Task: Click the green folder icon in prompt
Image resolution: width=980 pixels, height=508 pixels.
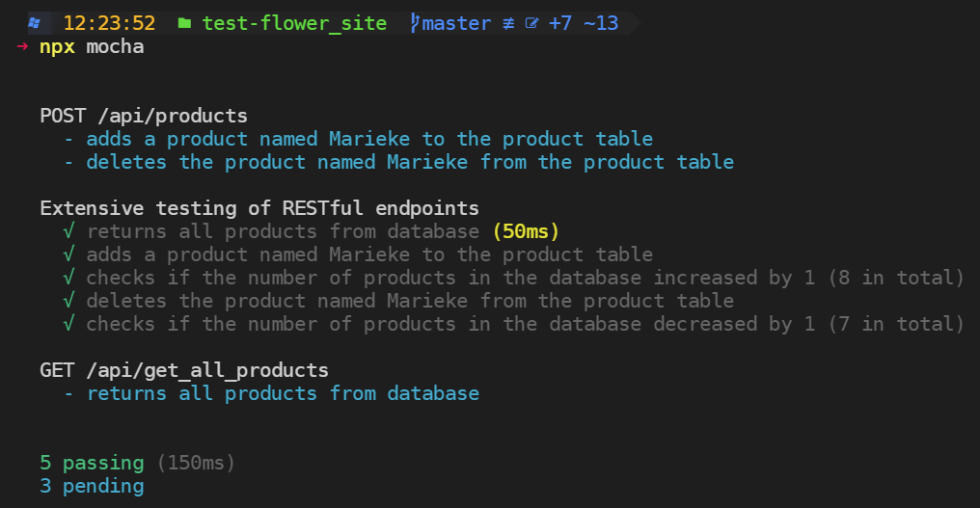Action: (184, 24)
